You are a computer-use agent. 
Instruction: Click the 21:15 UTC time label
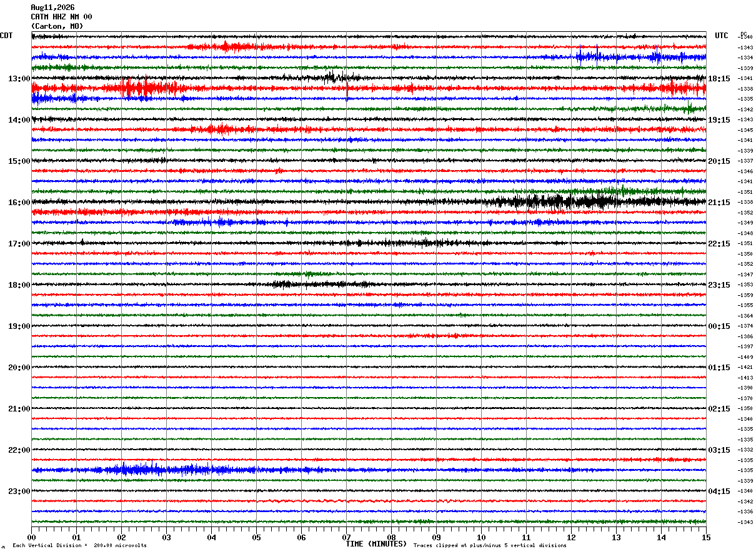tap(719, 202)
